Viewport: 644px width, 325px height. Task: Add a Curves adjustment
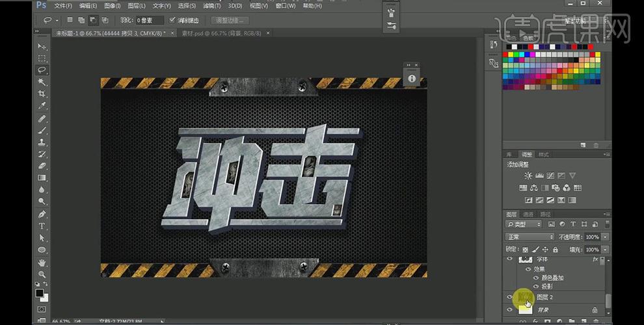550,175
